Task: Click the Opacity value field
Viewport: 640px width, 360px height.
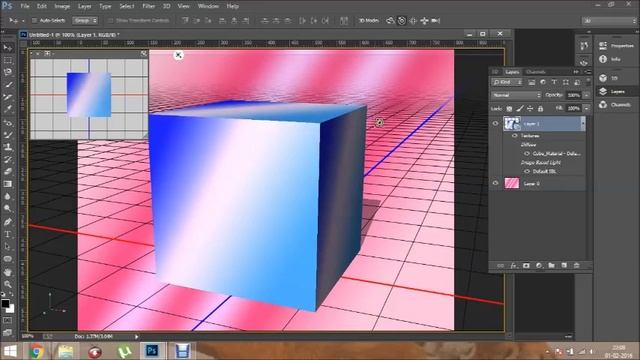Action: [573, 95]
